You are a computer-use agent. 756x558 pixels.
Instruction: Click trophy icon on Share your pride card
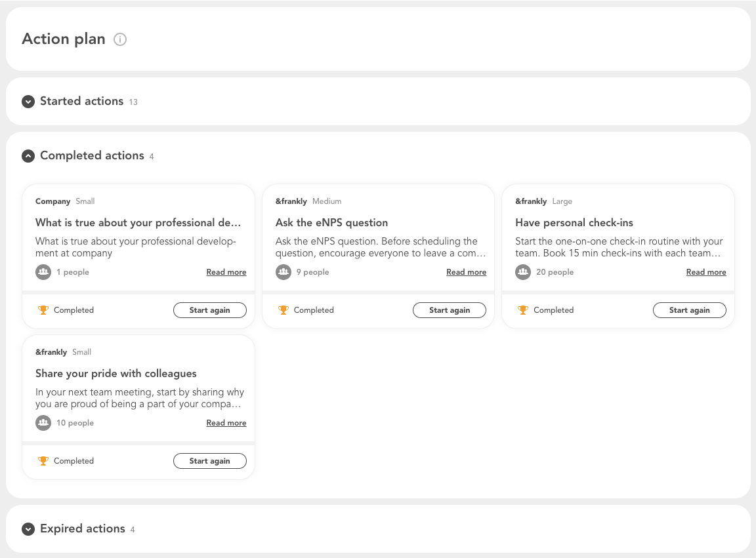coord(43,461)
